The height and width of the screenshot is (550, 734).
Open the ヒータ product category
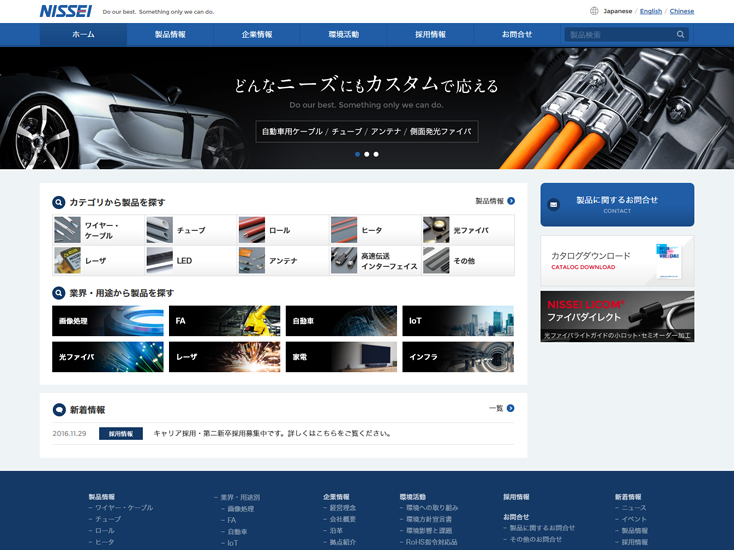(375, 230)
